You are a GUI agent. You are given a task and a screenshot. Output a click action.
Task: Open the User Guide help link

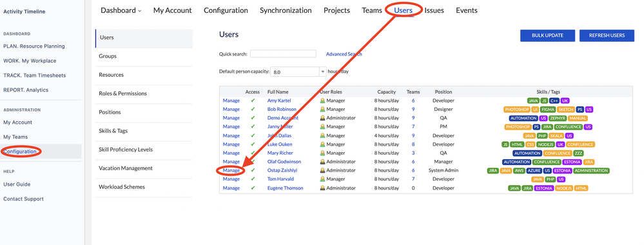click(x=17, y=184)
